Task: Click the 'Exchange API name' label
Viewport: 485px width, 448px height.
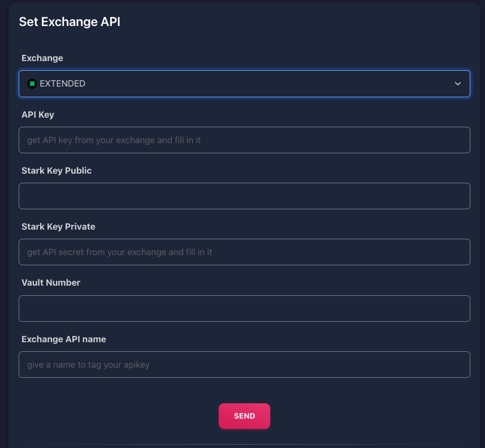Action: (64, 339)
